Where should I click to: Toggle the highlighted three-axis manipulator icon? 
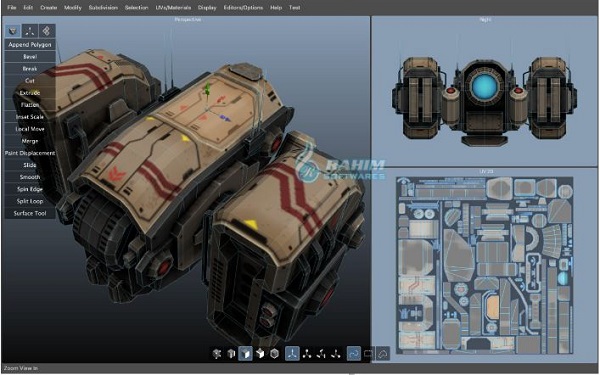click(292, 353)
